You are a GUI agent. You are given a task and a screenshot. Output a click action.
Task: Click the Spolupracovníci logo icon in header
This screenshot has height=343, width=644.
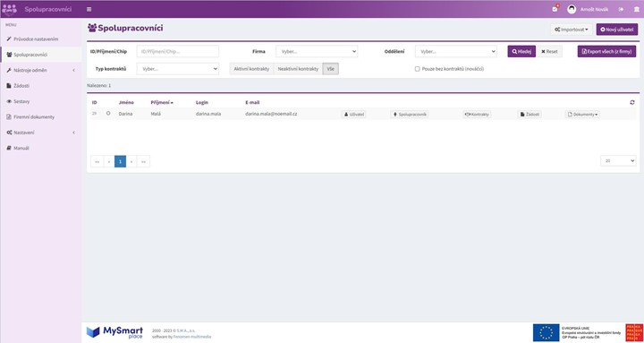click(9, 9)
